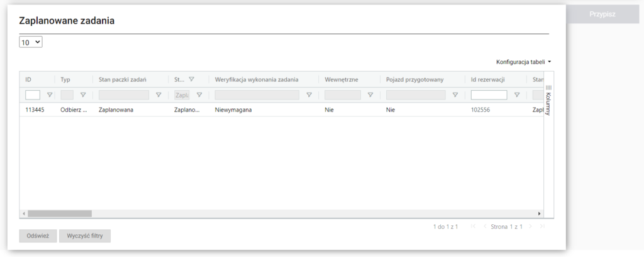The height and width of the screenshot is (257, 644).
Task: Click the Id rezerwacji filter input field
Action: (x=489, y=95)
